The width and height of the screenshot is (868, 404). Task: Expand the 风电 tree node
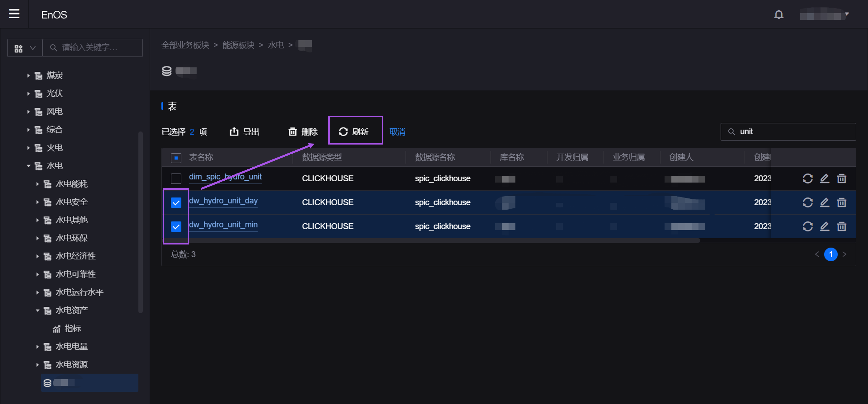(28, 112)
